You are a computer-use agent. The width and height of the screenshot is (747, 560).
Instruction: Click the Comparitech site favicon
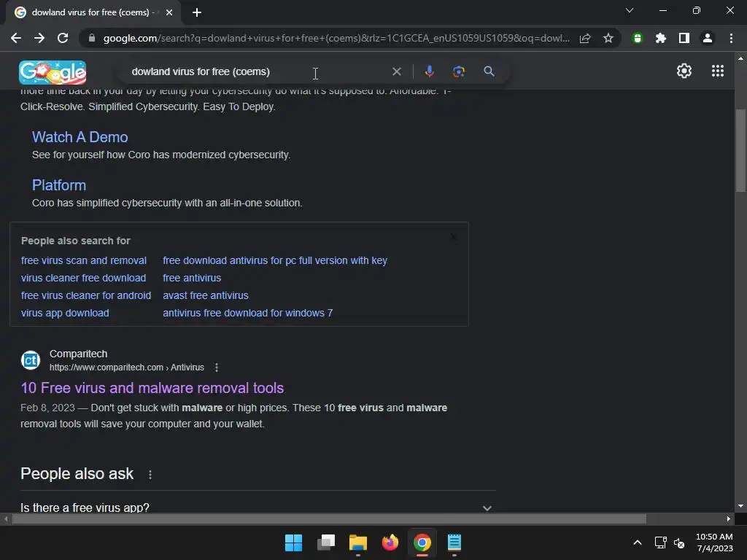(x=31, y=360)
